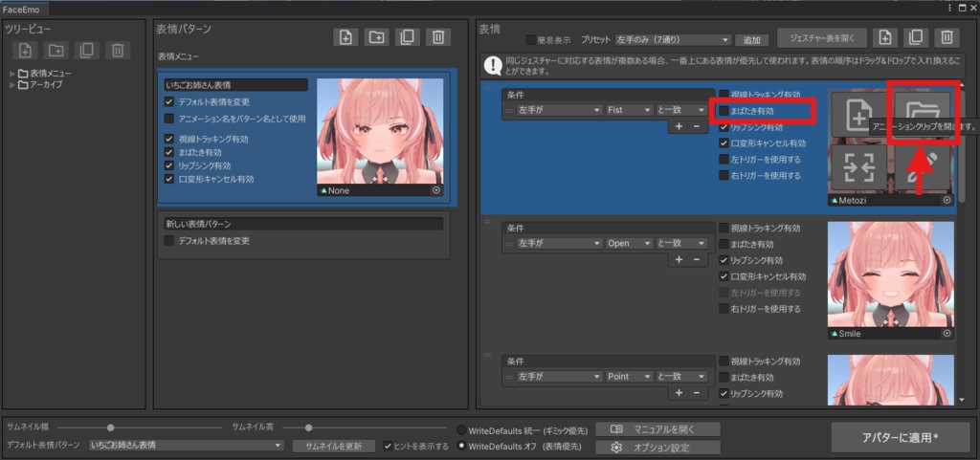Select WriteDefaults 統一 (ギミック優先) radio button

(x=462, y=430)
